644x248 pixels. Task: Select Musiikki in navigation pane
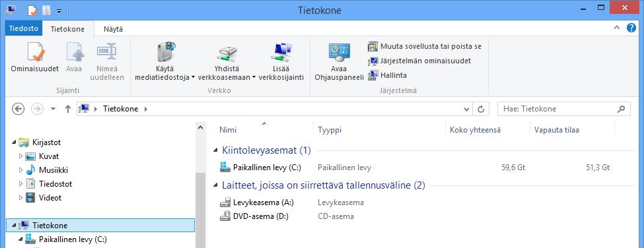(x=54, y=170)
